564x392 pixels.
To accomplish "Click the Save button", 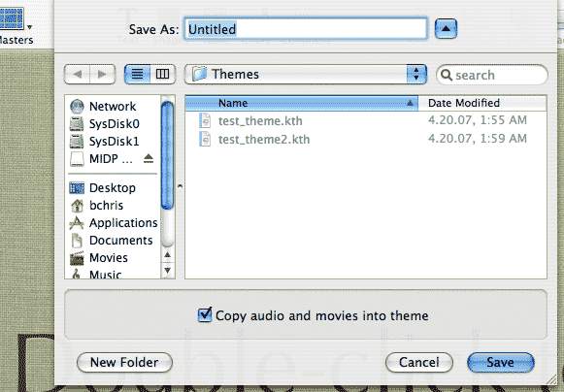I will click(x=501, y=362).
